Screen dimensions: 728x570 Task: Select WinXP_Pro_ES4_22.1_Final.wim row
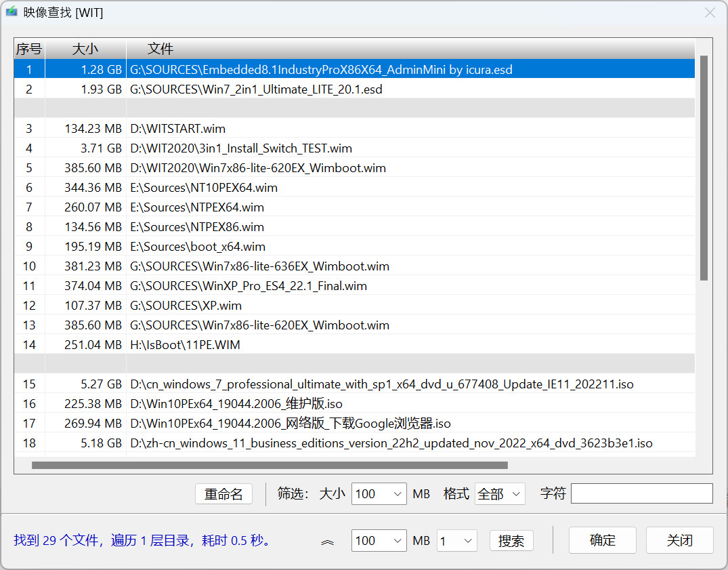click(354, 286)
